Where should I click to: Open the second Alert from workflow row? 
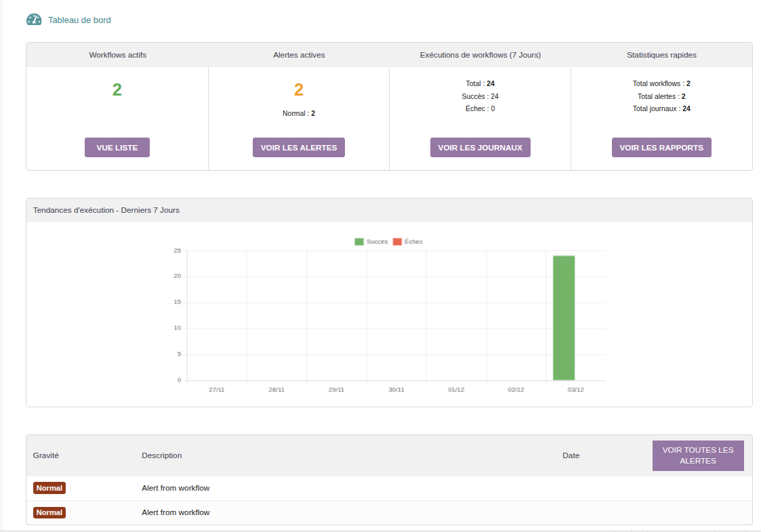pos(176,512)
